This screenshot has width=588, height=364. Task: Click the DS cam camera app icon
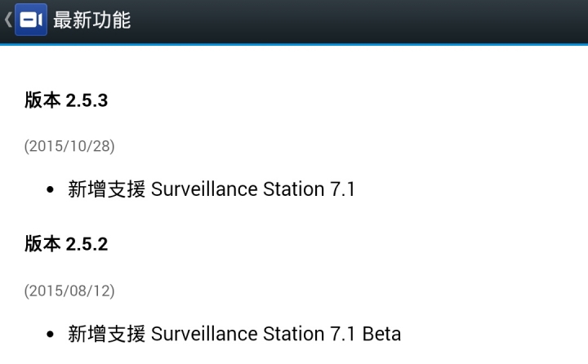(31, 20)
